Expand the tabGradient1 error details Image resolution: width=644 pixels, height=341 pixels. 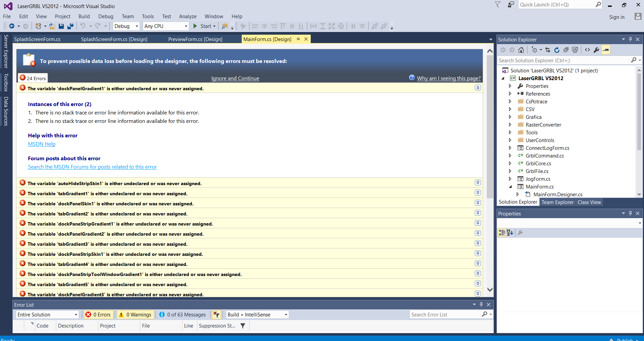478,193
